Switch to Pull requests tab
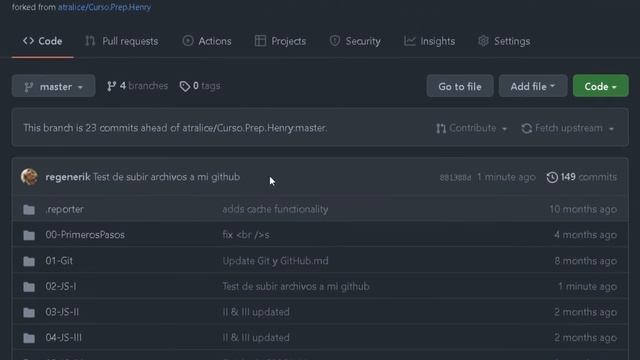The image size is (640, 360). coord(122,41)
